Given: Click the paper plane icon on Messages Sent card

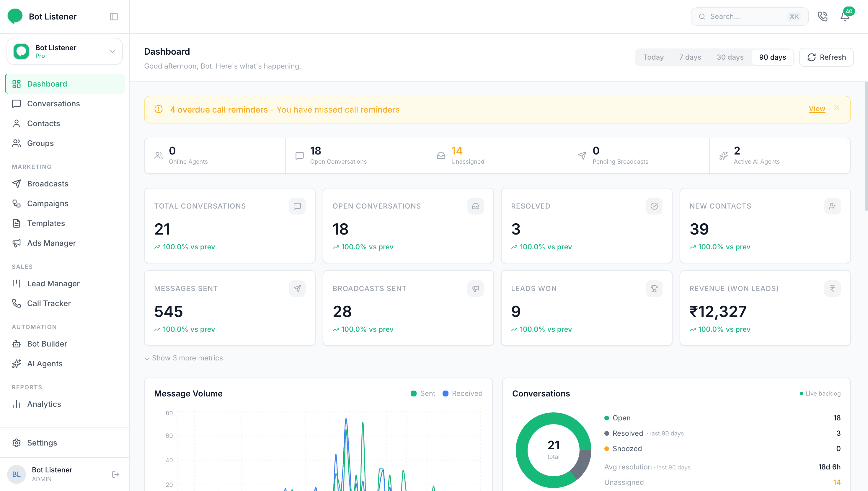Looking at the screenshot, I should 297,289.
